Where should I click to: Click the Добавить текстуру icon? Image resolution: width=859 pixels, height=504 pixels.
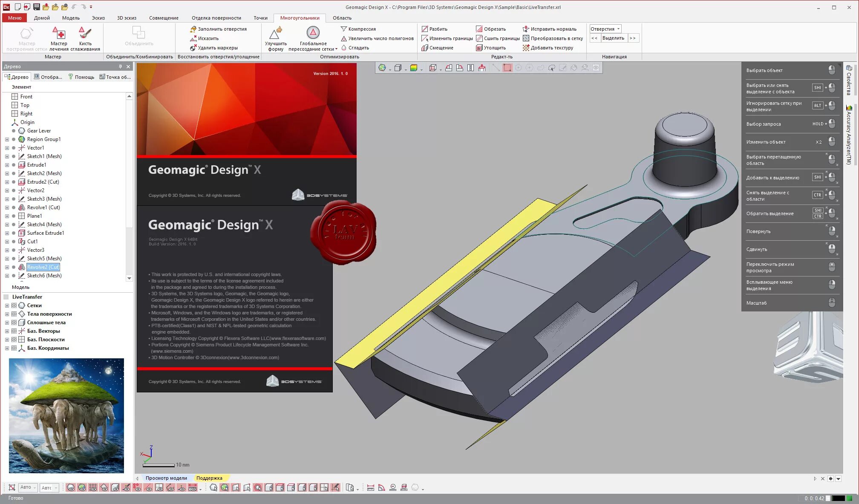pos(526,48)
